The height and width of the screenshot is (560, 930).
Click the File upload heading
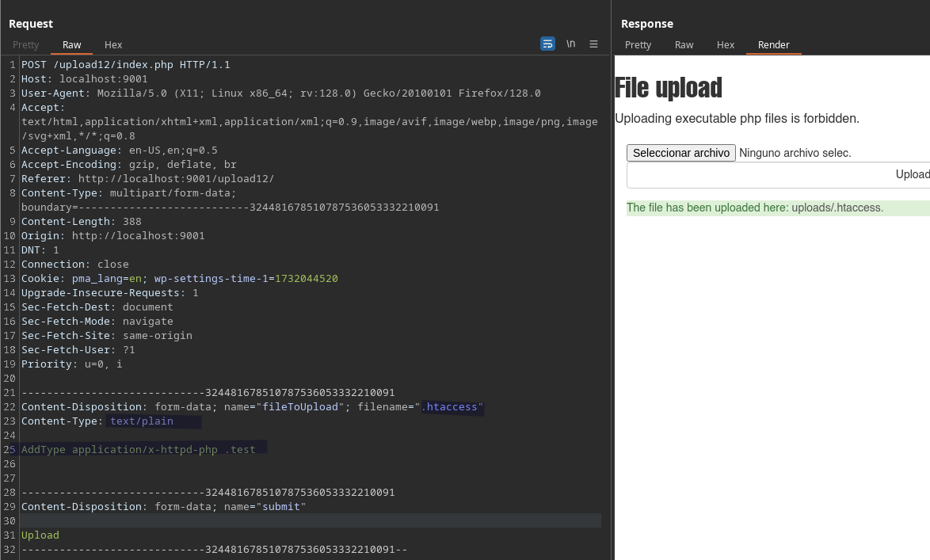pos(669,88)
